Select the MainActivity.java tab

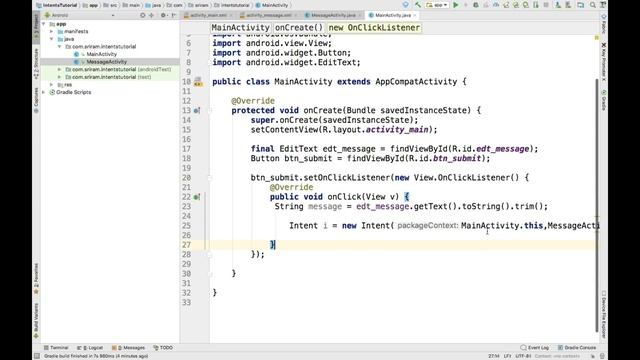[392, 15]
